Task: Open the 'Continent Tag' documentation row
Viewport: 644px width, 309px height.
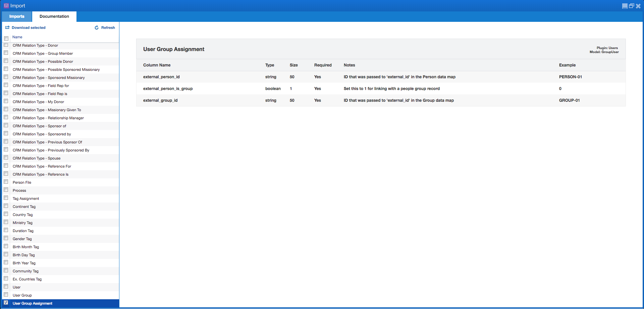Action: (60, 207)
